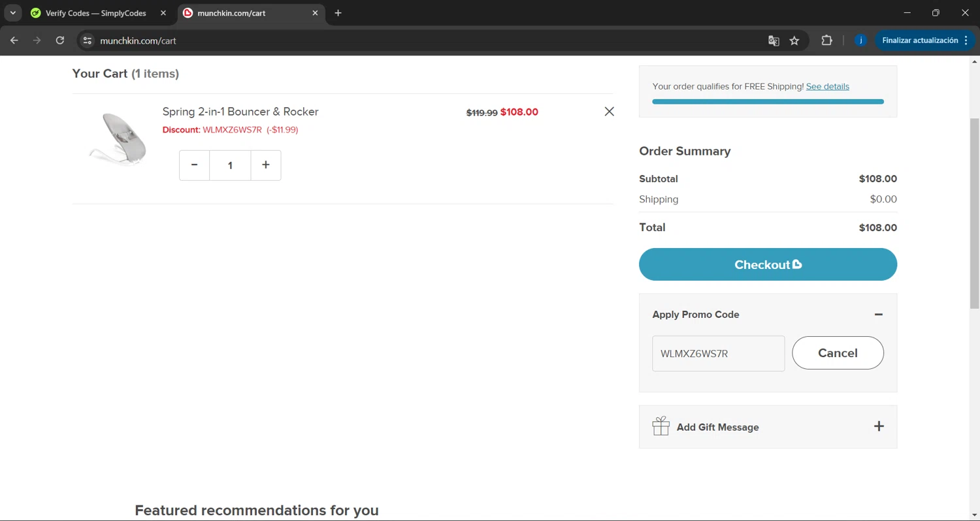
Task: Click Finalizar actualización button
Action: click(x=920, y=40)
